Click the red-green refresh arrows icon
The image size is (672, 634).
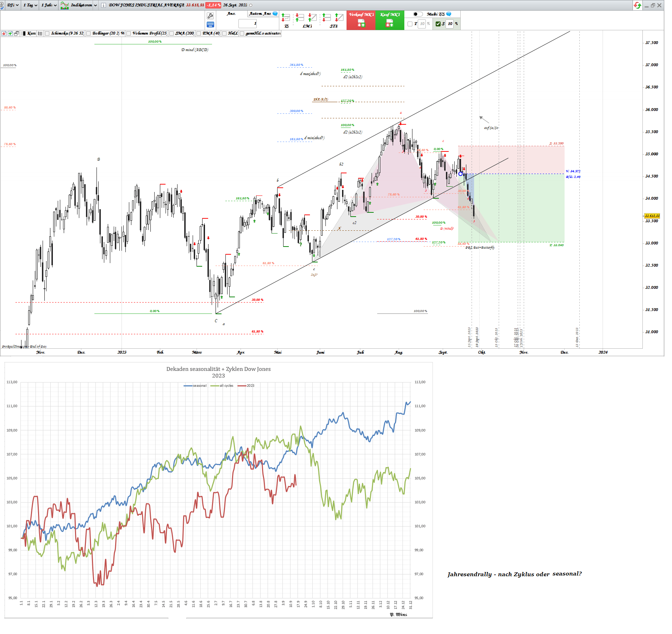637,5
